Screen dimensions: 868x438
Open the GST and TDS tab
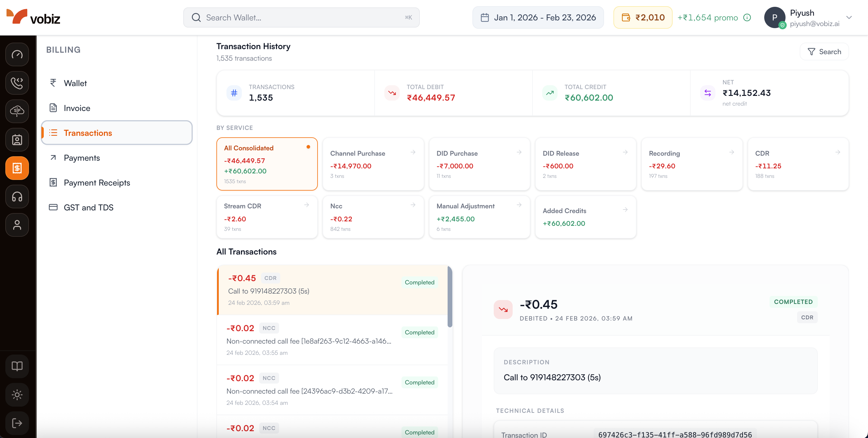click(x=89, y=207)
